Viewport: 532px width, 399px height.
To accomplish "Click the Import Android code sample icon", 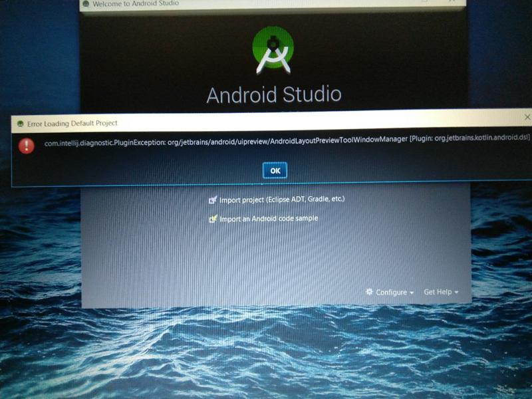I will (x=212, y=219).
